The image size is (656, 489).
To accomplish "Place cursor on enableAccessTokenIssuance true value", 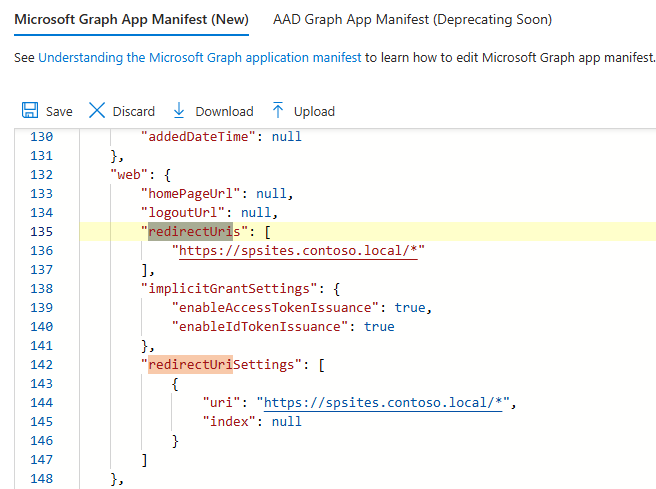I will point(410,308).
